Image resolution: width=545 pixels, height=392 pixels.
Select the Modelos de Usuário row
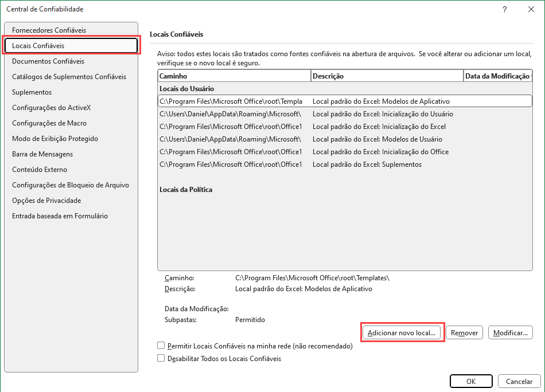345,139
